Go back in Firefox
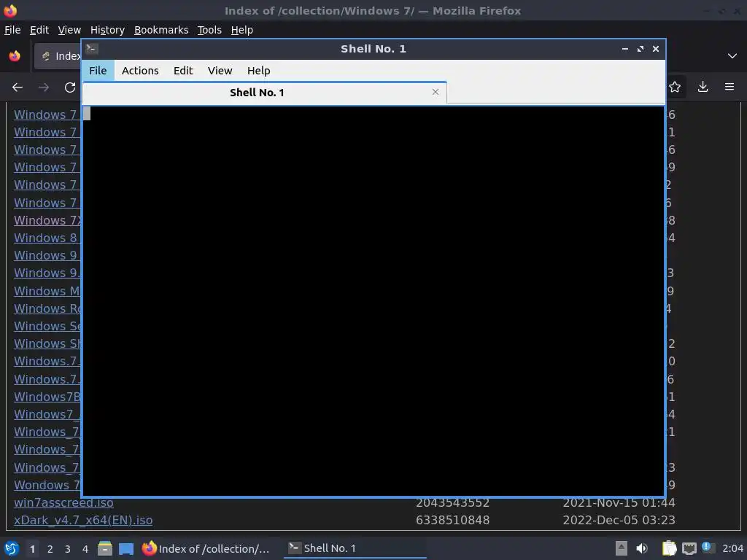The image size is (747, 560). [x=18, y=87]
